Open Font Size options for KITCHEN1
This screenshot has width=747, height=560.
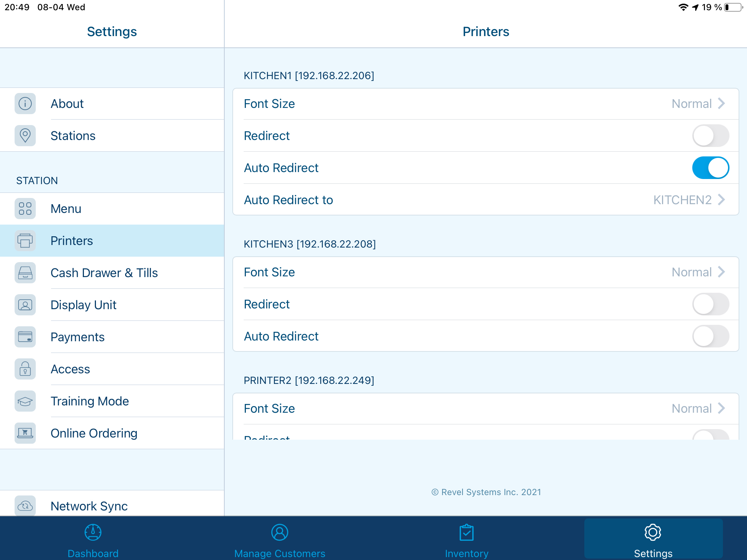point(485,104)
